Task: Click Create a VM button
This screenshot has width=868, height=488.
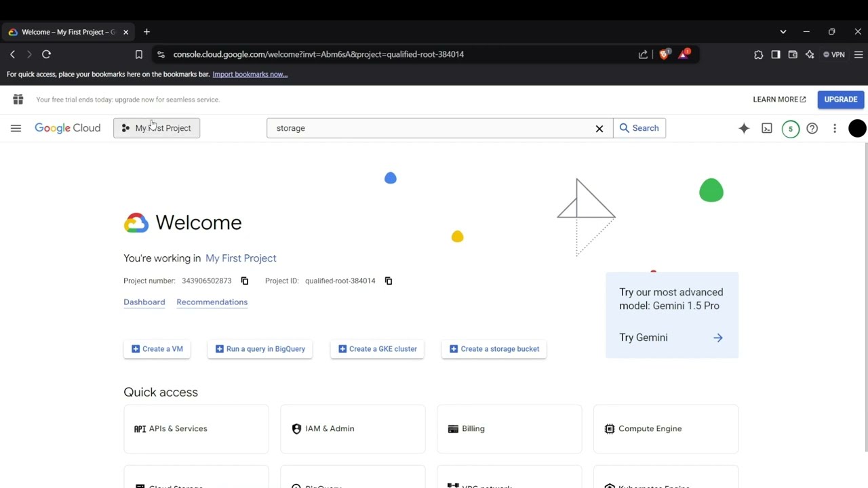Action: pyautogui.click(x=157, y=349)
